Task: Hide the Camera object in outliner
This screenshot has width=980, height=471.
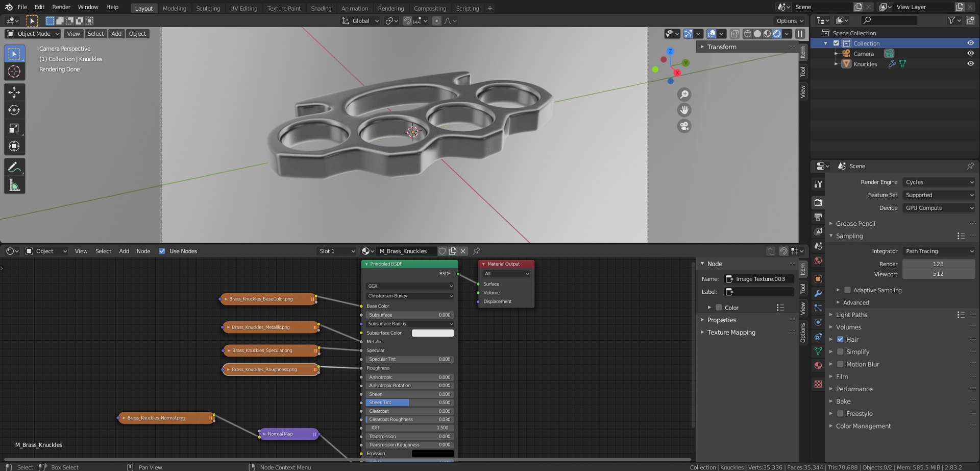Action: 970,53
